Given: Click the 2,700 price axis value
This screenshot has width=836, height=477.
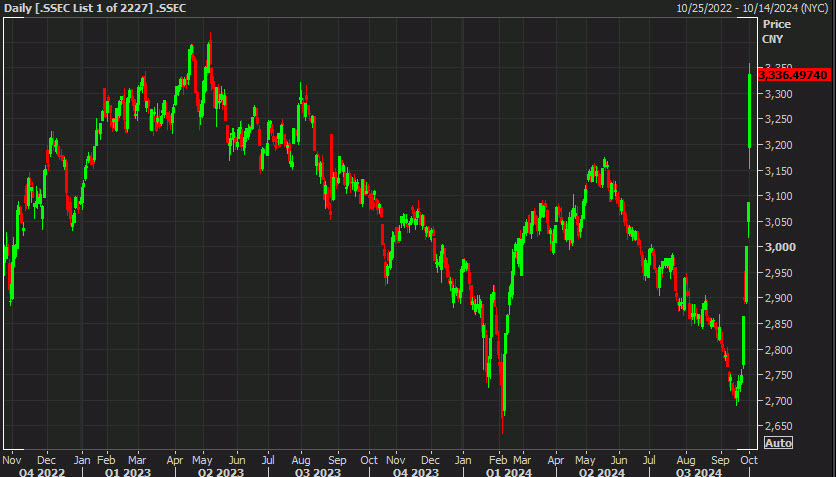Looking at the screenshot, I should pos(778,401).
